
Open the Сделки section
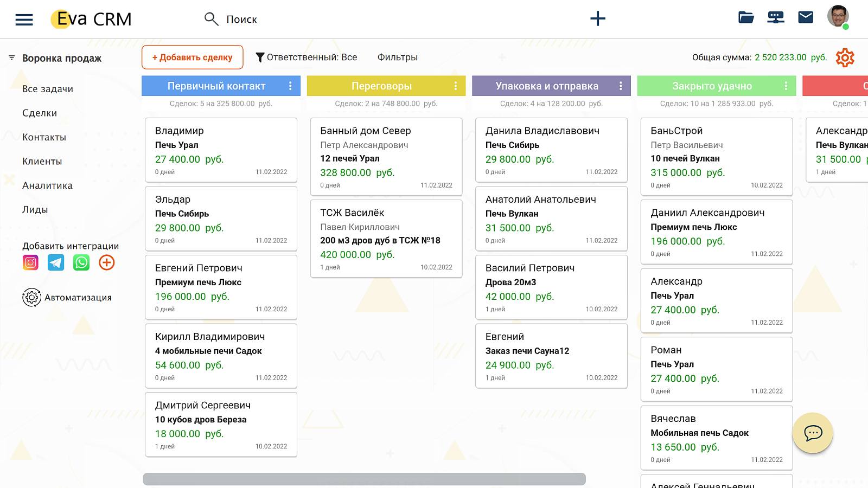point(40,113)
